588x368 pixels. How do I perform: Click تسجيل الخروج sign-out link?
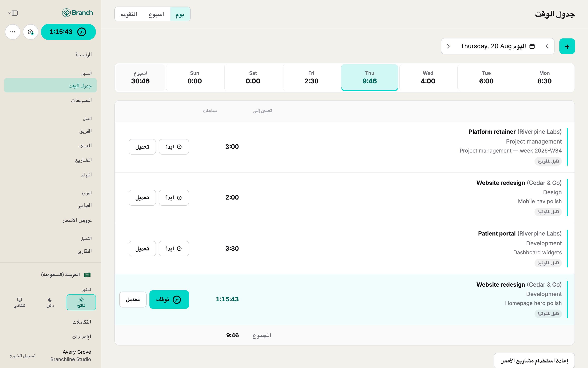(x=23, y=356)
